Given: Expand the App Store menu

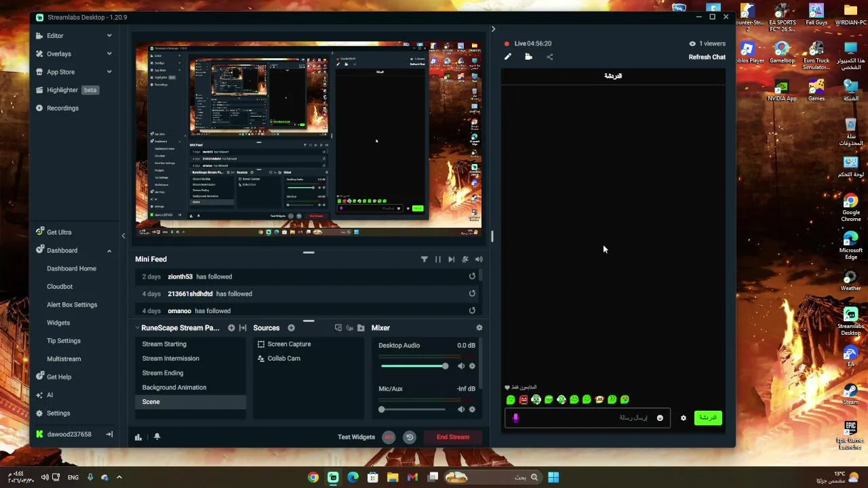Looking at the screenshot, I should [x=109, y=72].
